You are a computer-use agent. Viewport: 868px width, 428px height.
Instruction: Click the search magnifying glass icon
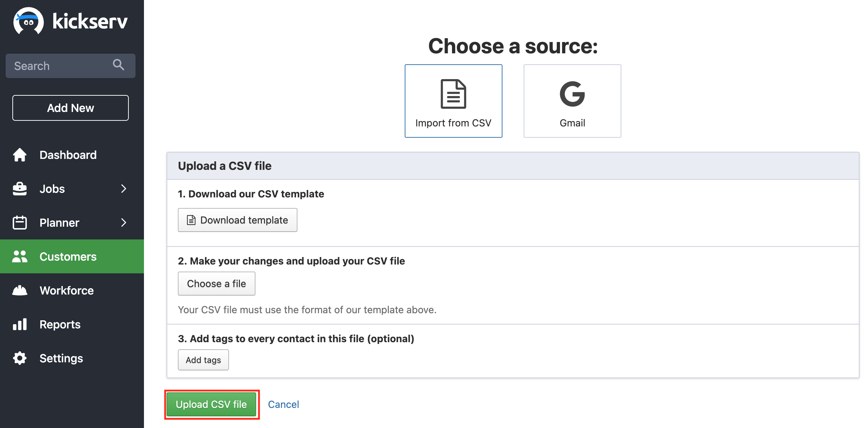(x=118, y=65)
